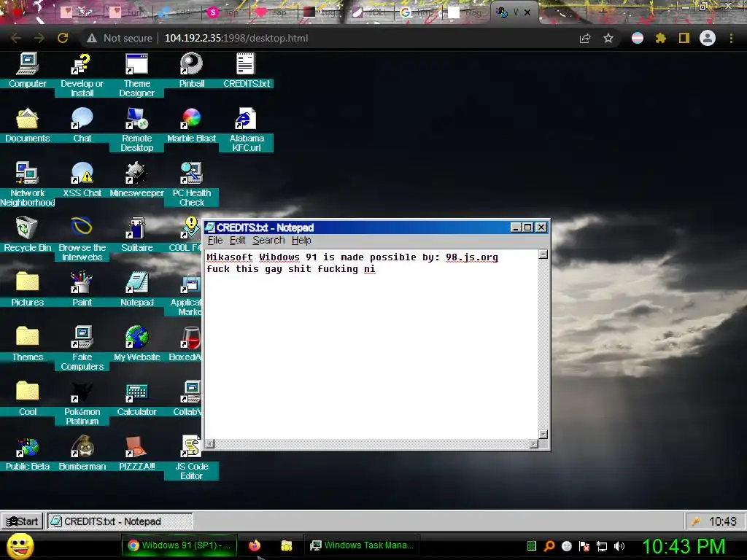This screenshot has height=560, width=747.
Task: Bookmark this page with star icon
Action: point(608,38)
